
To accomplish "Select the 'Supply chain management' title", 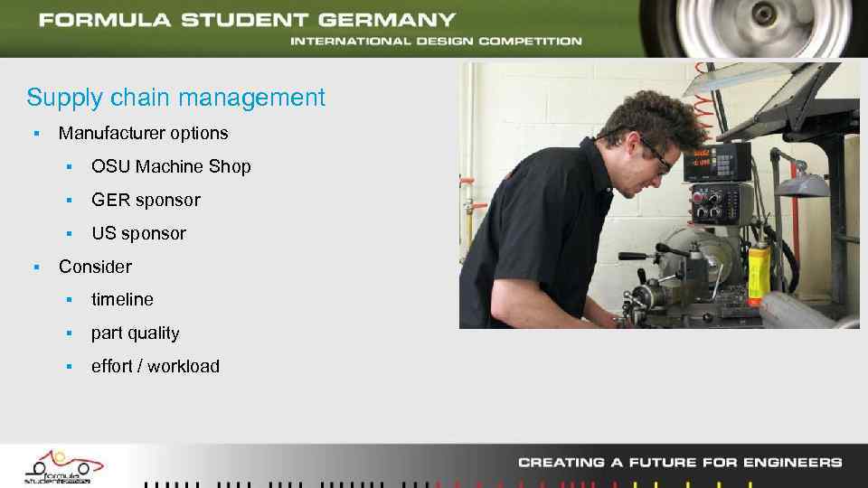I will pos(175,98).
